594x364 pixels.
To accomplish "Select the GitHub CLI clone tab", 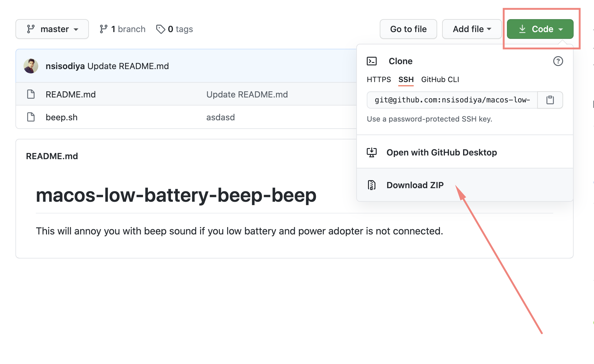I will (440, 80).
